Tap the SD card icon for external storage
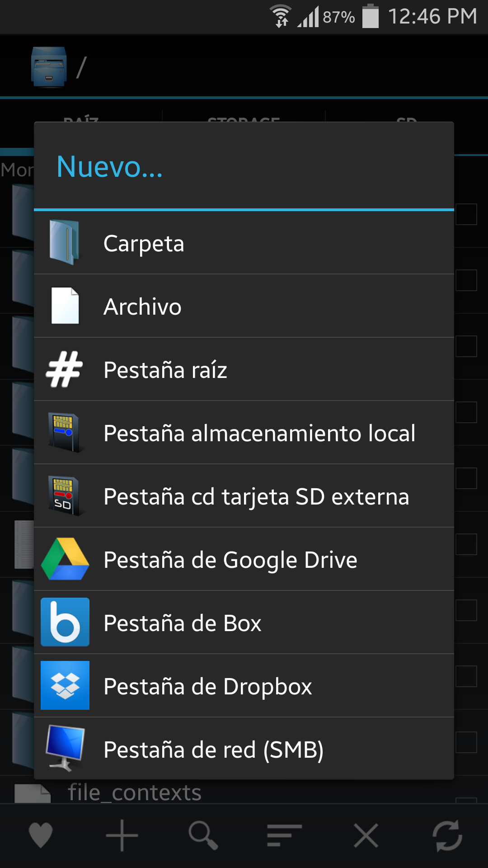 tap(65, 496)
